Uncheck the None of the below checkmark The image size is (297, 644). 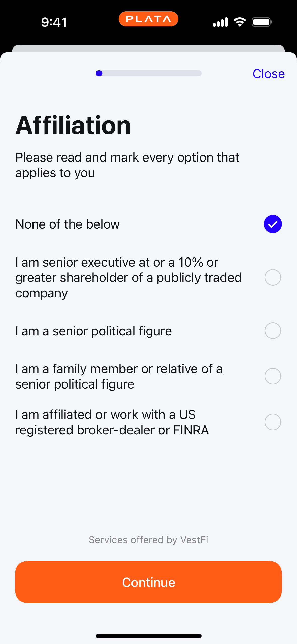pos(273,224)
